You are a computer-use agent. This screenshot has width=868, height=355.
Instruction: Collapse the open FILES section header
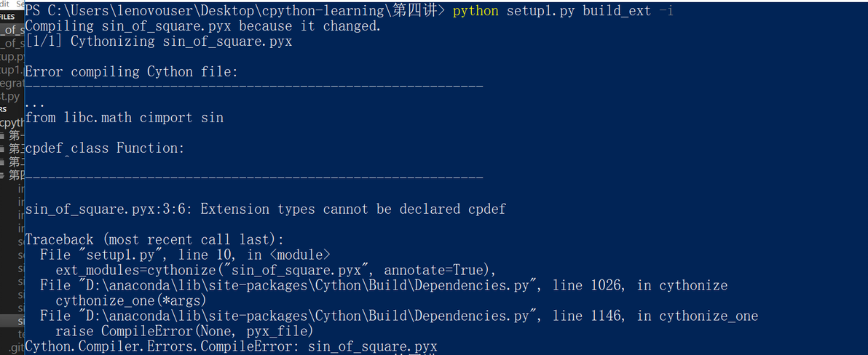pyautogui.click(x=8, y=17)
